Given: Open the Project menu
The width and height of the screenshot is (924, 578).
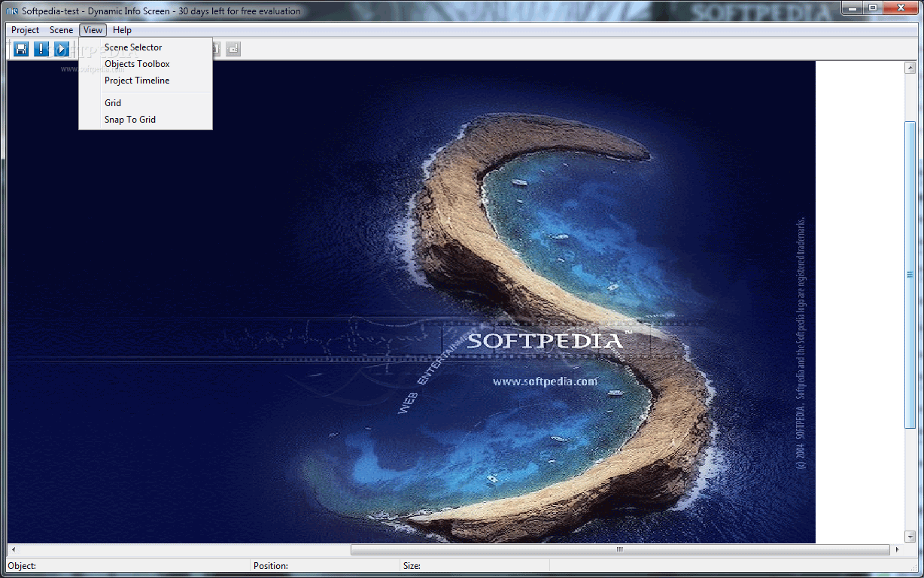Looking at the screenshot, I should click(26, 30).
